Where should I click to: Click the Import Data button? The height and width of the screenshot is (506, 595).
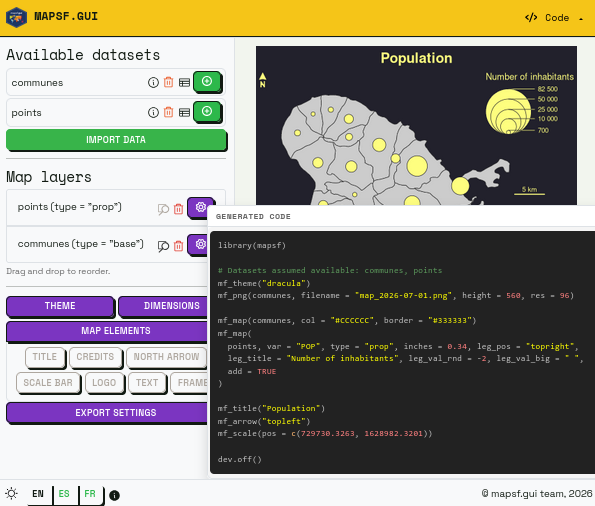116,140
